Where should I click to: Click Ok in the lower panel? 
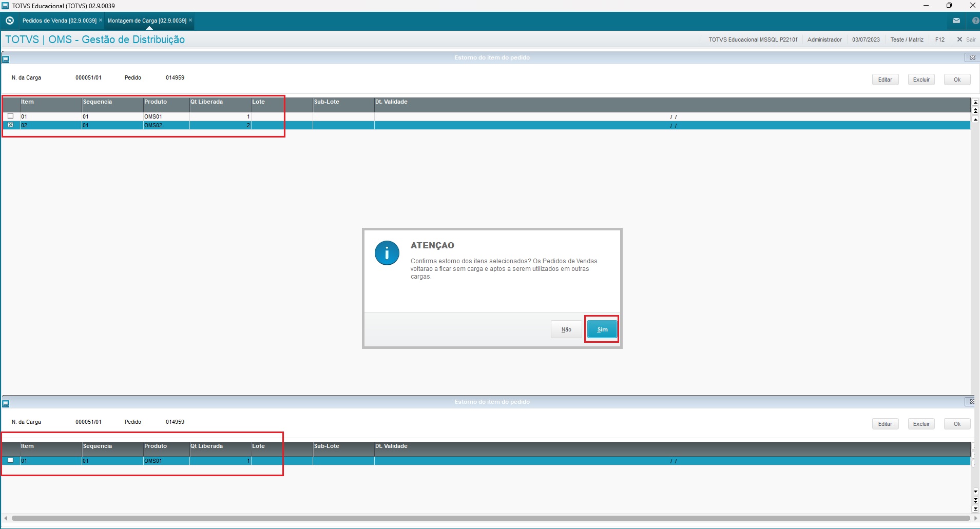[957, 424]
